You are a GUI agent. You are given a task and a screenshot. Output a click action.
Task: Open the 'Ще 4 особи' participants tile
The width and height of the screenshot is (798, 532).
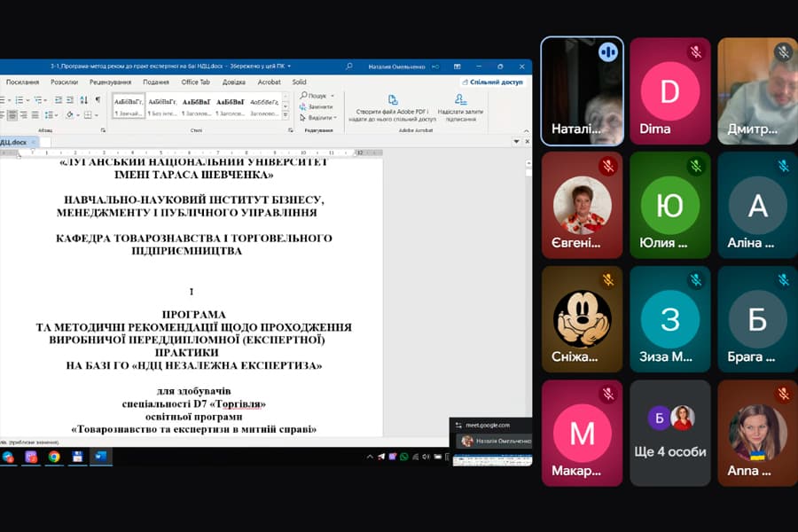(669, 433)
